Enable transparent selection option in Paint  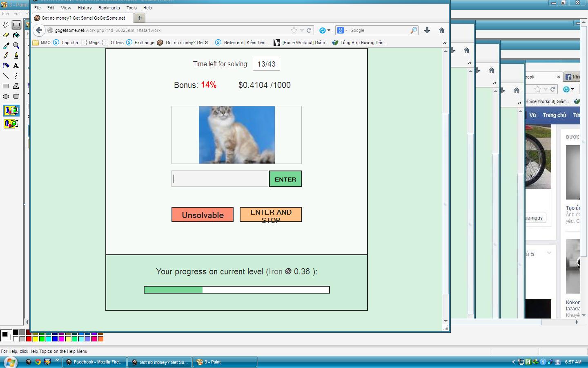tap(11, 123)
